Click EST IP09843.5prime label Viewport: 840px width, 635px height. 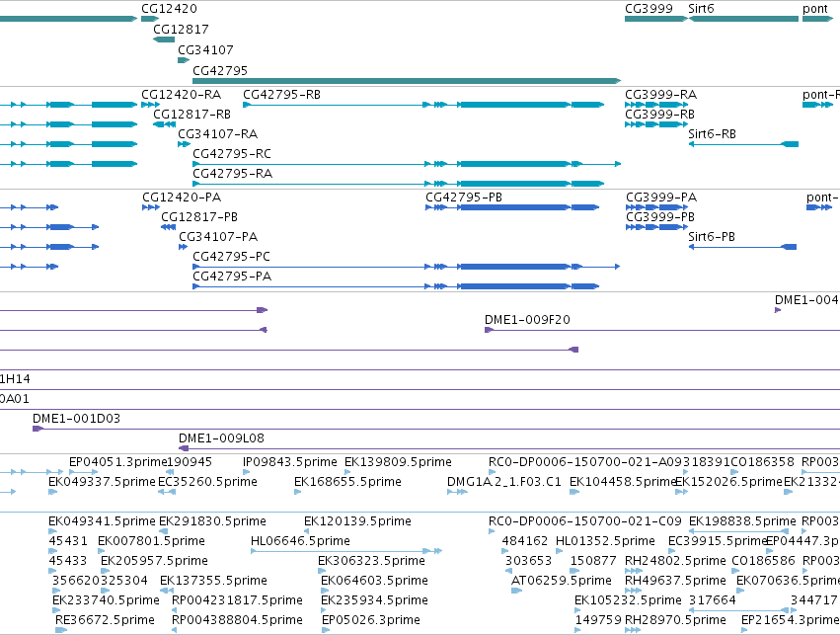(290, 462)
